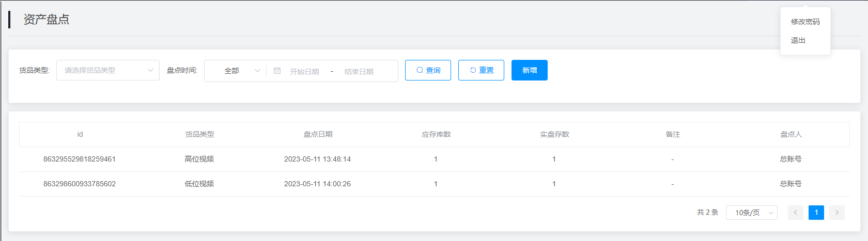Go to previous page arrow
868x241 pixels.
(795, 213)
